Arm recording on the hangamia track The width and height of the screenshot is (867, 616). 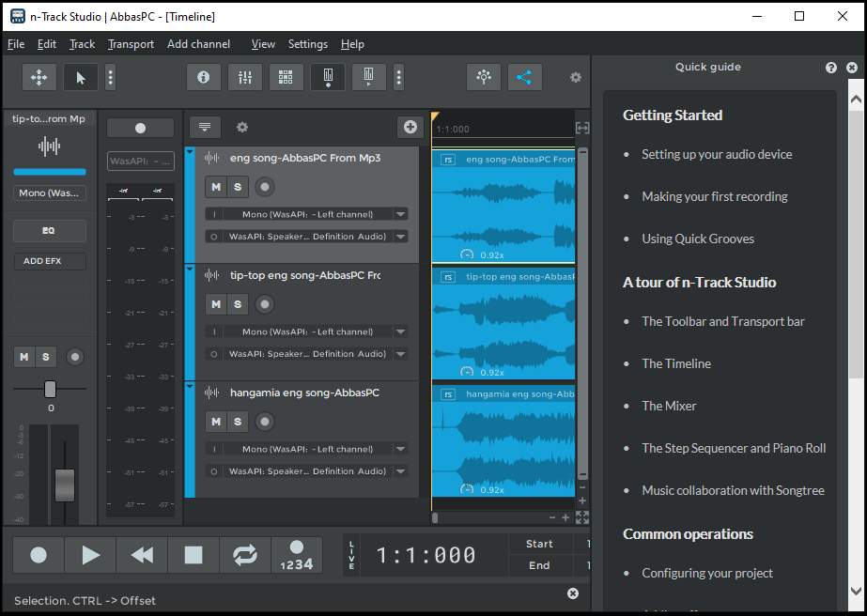[265, 422]
